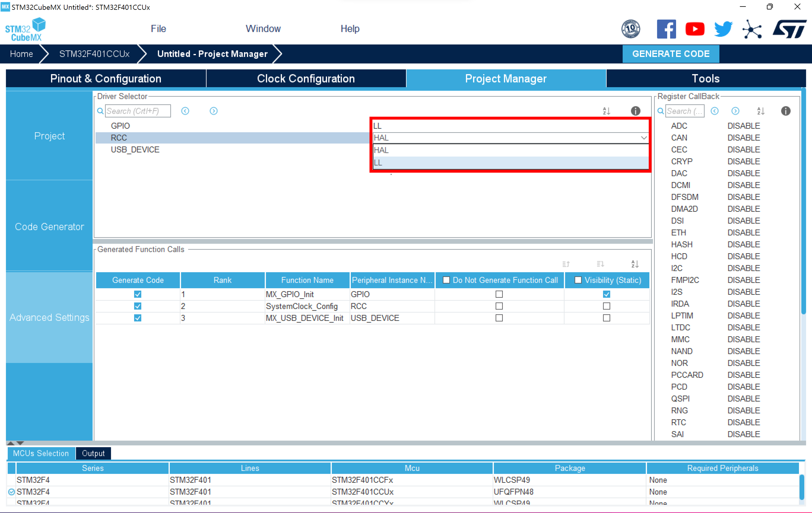Open the File menu

(x=158, y=29)
